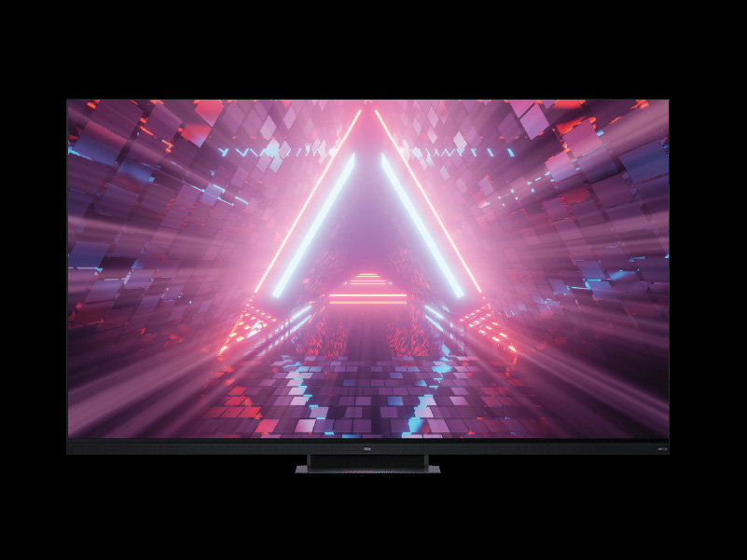The width and height of the screenshot is (747, 560).
Task: Click the small badge at bottom-right bezel
Action: point(662,448)
